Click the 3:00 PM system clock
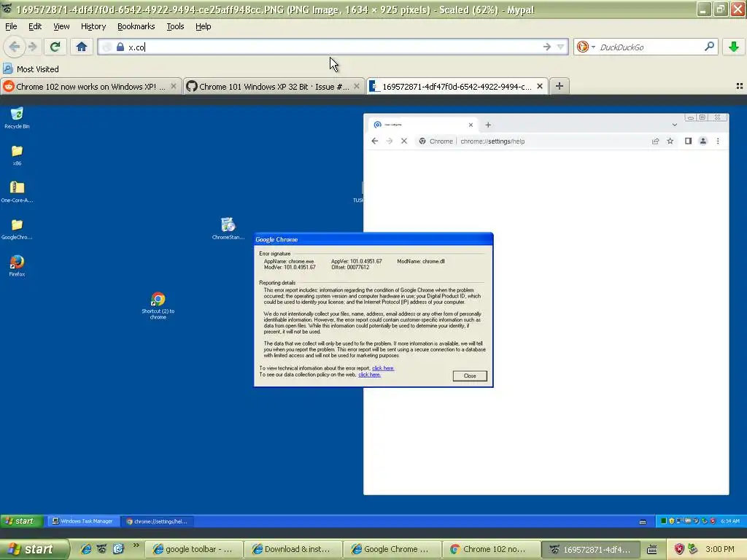The width and height of the screenshot is (747, 560). (720, 549)
